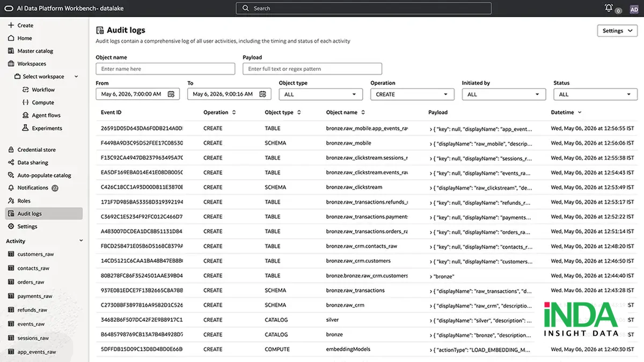Go to Home in the sidebar
The width and height of the screenshot is (644, 362).
[x=25, y=38]
